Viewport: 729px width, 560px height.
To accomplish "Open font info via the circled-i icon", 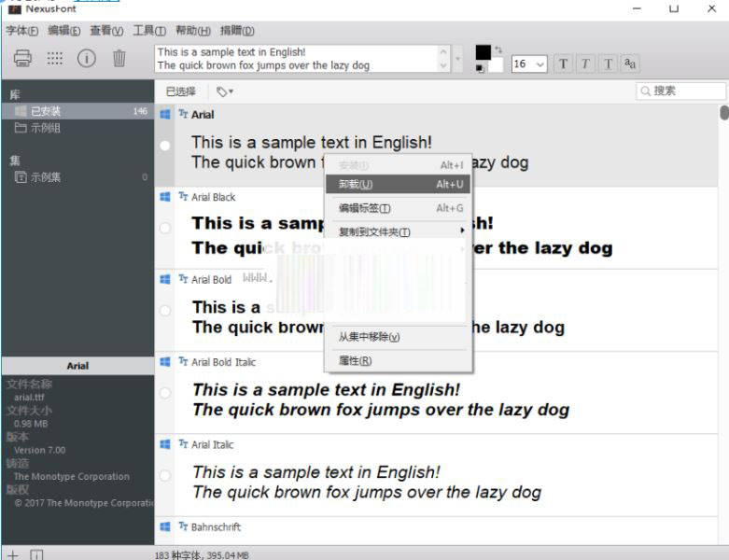I will (86, 59).
